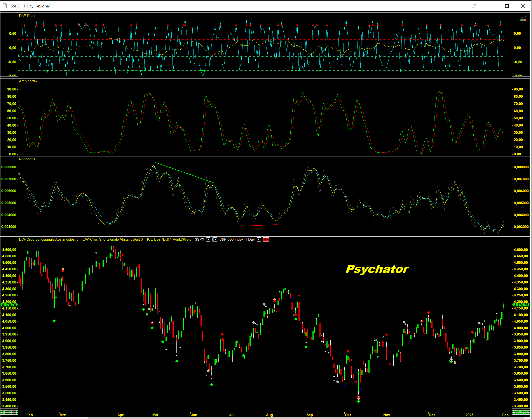
Task: Click the red R indicator button
Action: coord(266,239)
